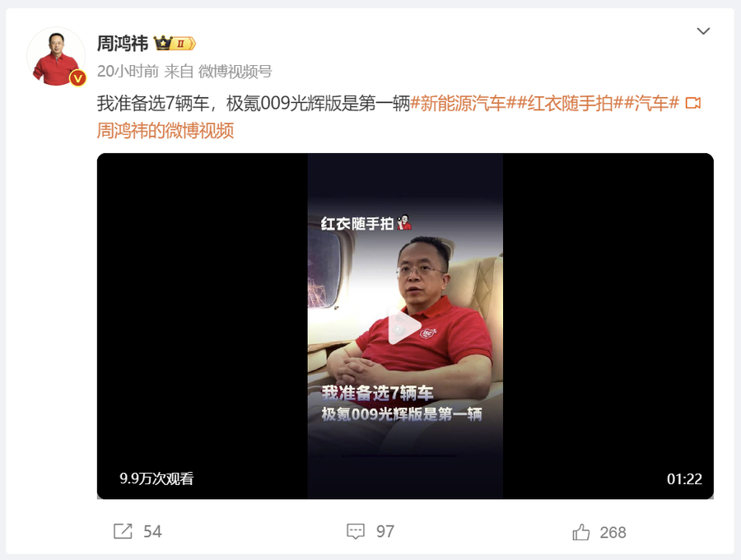The image size is (741, 560).
Task: Open the #汽车# hashtag
Action: (651, 103)
